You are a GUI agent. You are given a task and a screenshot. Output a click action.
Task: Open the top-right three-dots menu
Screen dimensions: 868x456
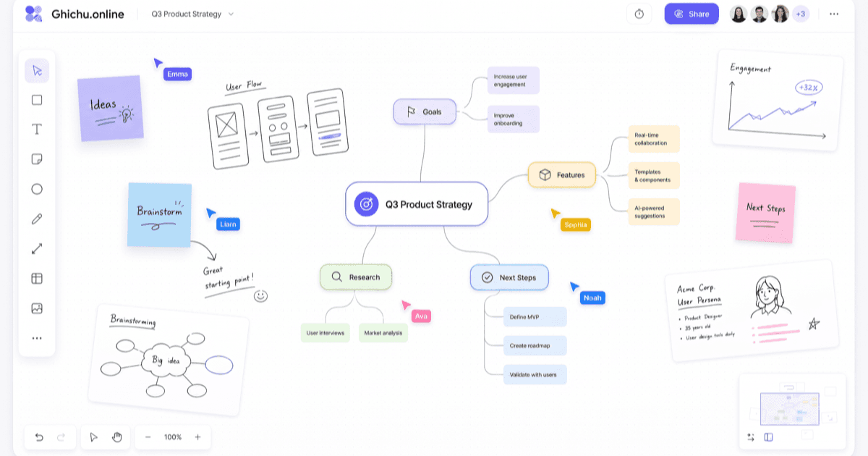(x=834, y=14)
